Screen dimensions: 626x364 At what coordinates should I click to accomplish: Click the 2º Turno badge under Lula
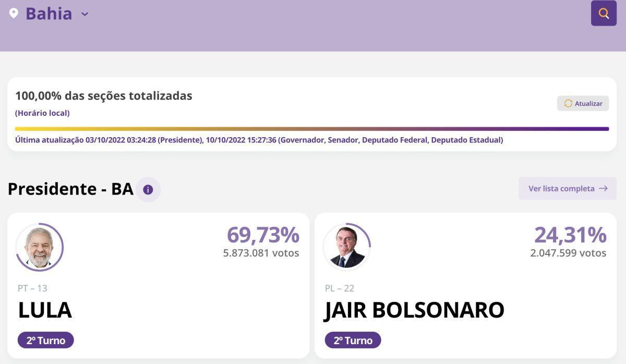pyautogui.click(x=46, y=340)
